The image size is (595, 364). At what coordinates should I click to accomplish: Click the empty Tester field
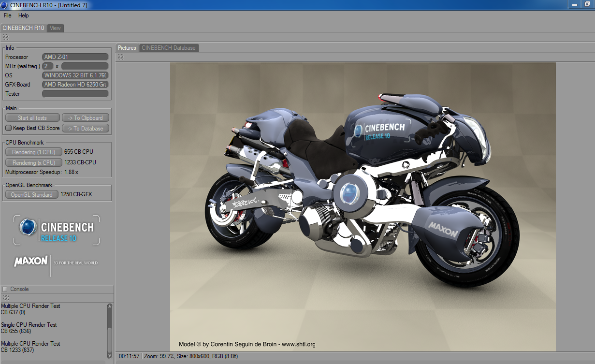75,94
